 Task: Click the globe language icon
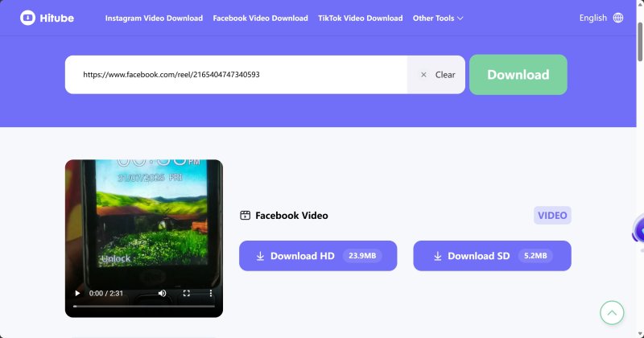618,18
